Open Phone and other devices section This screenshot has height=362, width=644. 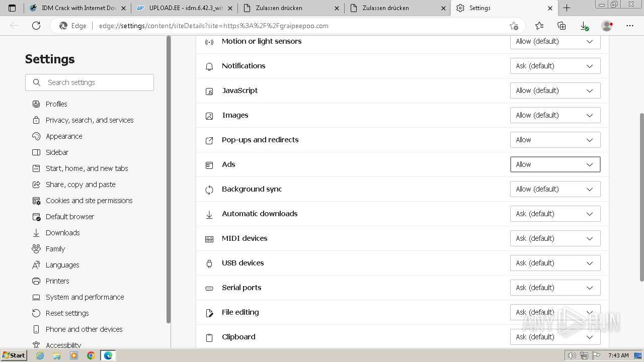pos(84,329)
